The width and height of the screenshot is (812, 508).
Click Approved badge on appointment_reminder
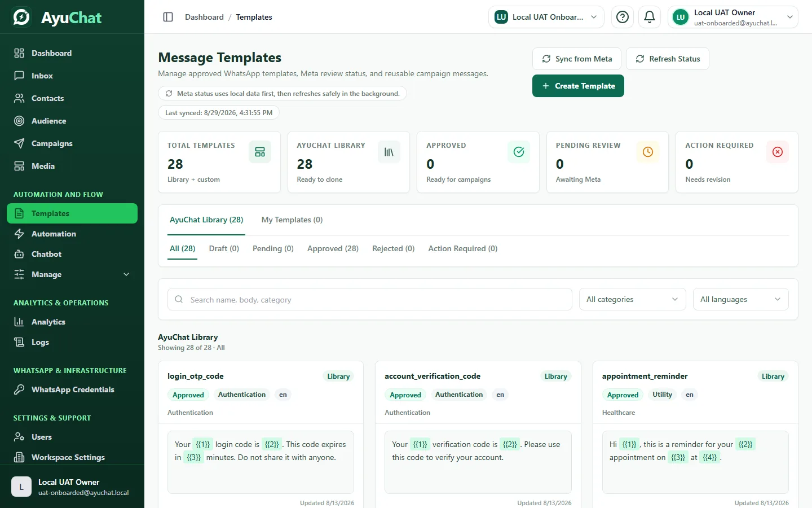pyautogui.click(x=623, y=395)
